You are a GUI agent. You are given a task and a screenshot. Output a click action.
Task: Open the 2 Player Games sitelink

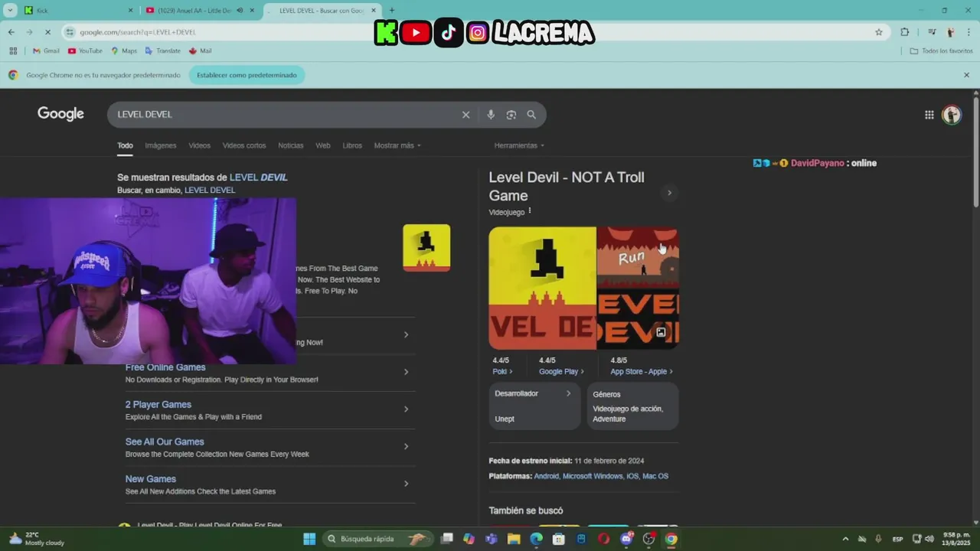(x=158, y=405)
